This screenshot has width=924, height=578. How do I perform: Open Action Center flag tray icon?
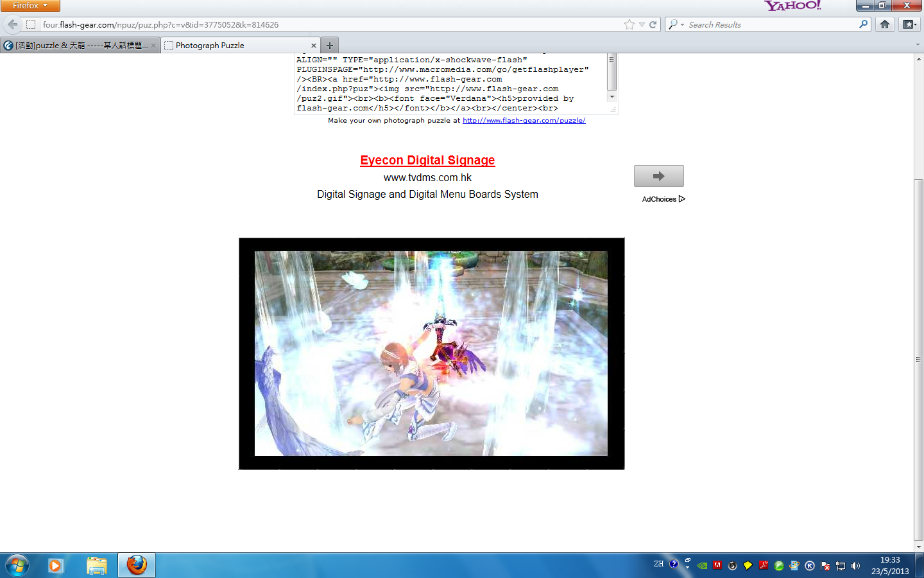[825, 566]
